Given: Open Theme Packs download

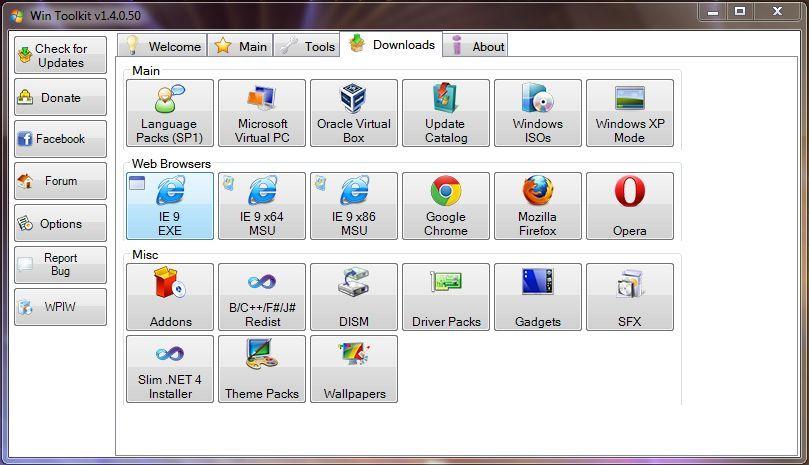Looking at the screenshot, I should click(262, 369).
